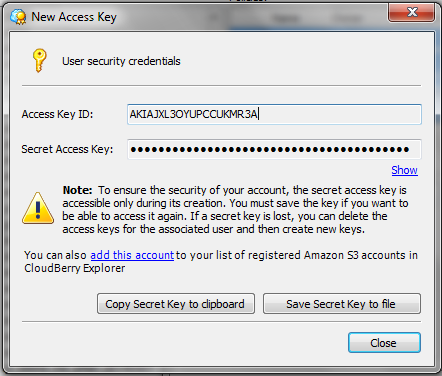
Task: Select the masked Secret Access Key field
Action: (x=274, y=149)
